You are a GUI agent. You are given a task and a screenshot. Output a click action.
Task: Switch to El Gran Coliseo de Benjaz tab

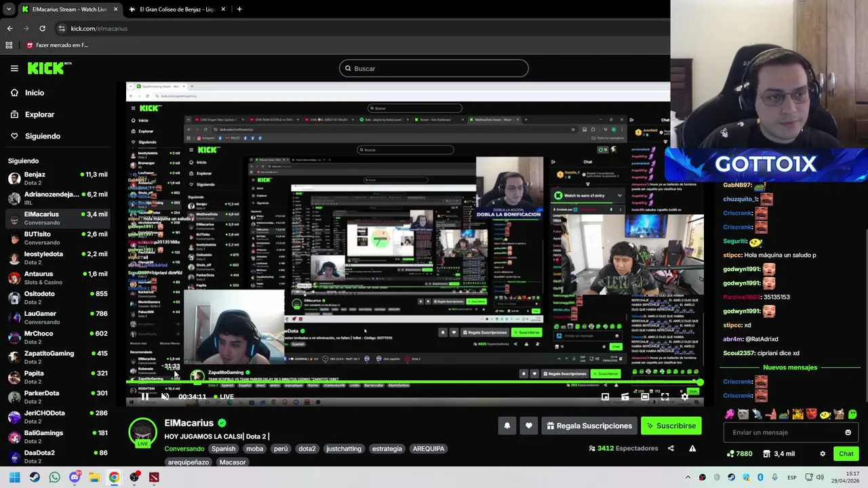(x=178, y=9)
